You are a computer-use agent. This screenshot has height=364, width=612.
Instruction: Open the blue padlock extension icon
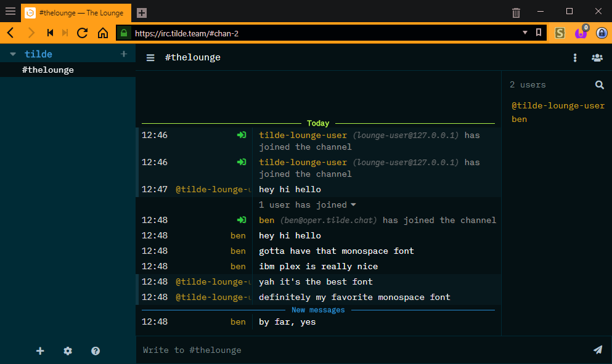click(x=602, y=33)
